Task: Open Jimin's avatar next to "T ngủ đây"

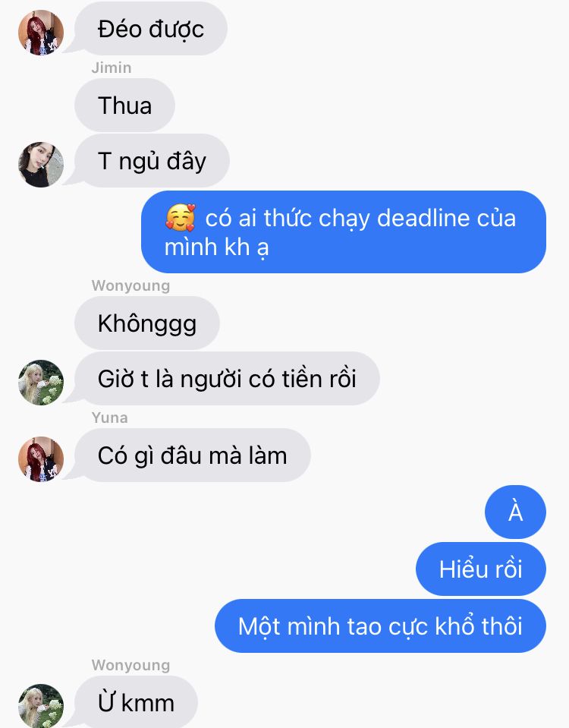Action: tap(41, 165)
